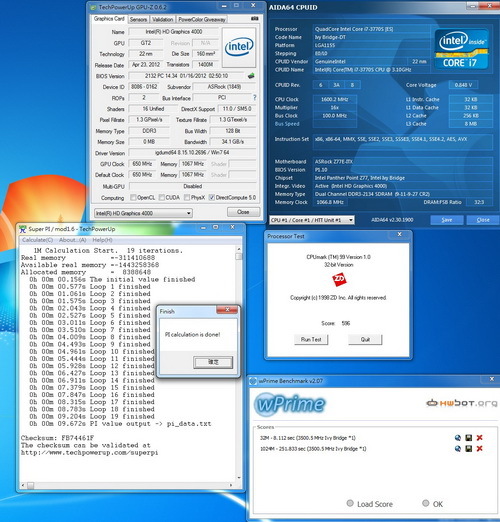
Task: Submit the 1024M score via globe icon
Action: coord(458,448)
